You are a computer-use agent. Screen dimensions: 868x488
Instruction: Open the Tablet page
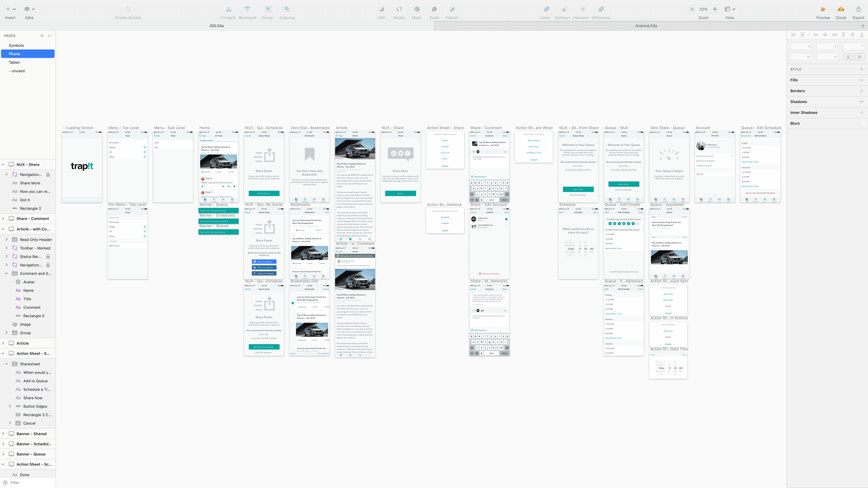point(14,62)
